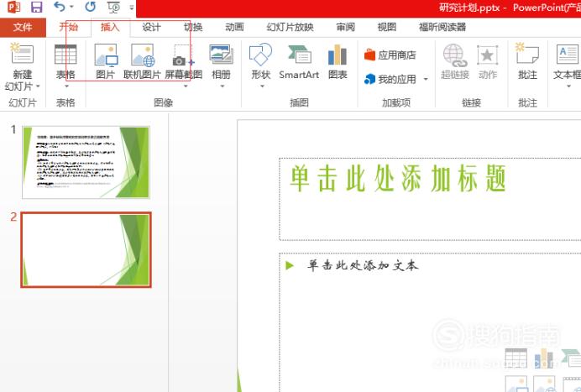The width and height of the screenshot is (581, 392).
Task: Expand the 屏幕截图 dropdown arrow
Action: pyautogui.click(x=186, y=86)
